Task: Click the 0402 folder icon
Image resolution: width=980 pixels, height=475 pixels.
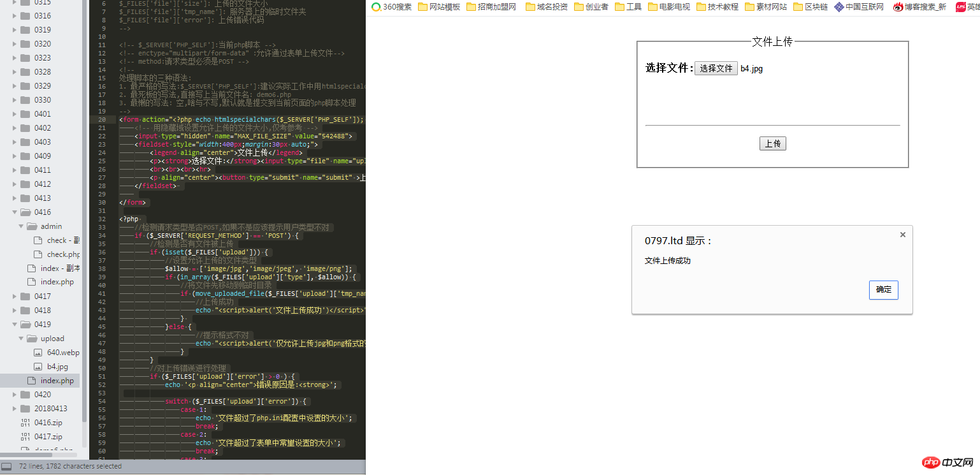Action: [25, 128]
